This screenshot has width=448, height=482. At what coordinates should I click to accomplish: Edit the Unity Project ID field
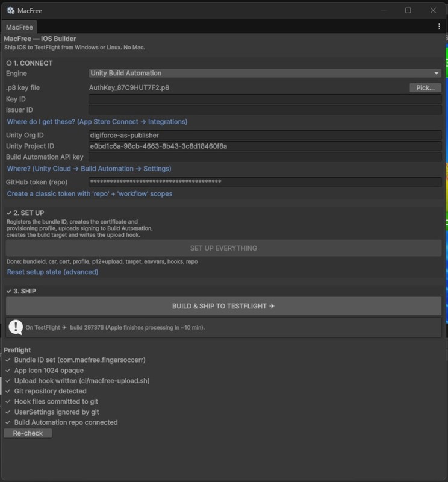point(265,146)
